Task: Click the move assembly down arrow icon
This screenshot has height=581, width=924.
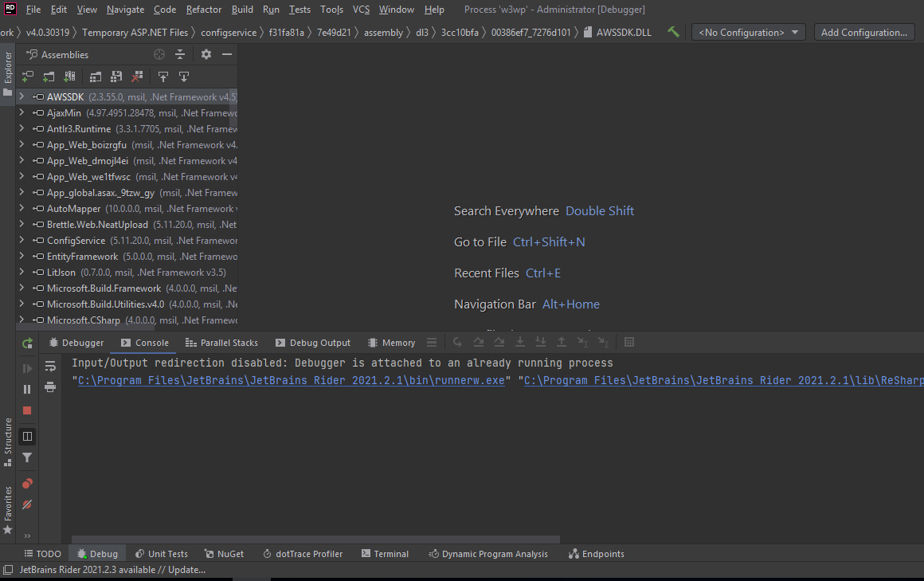Action: [184, 77]
